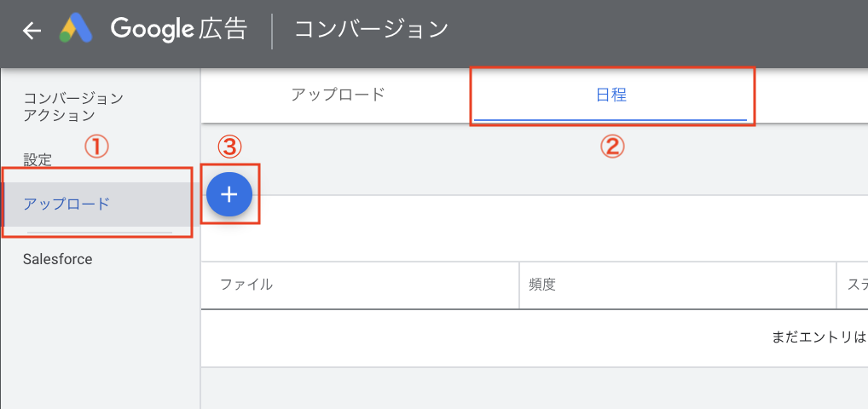Screen dimensions: 868x409
Task: Sort by the 頻度 column header
Action: click(x=542, y=285)
